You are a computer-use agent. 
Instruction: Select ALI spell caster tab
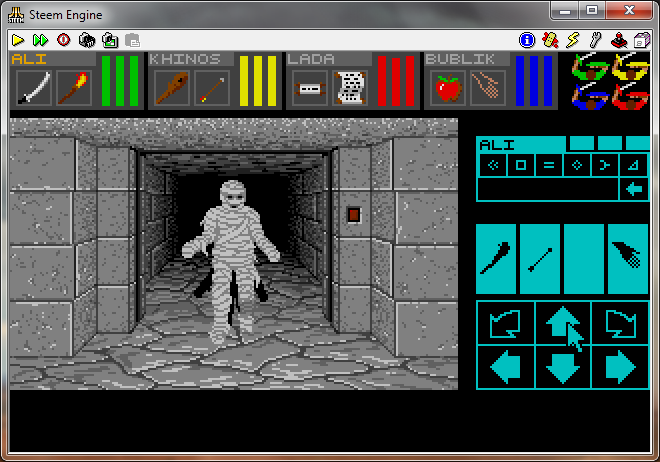coord(521,144)
